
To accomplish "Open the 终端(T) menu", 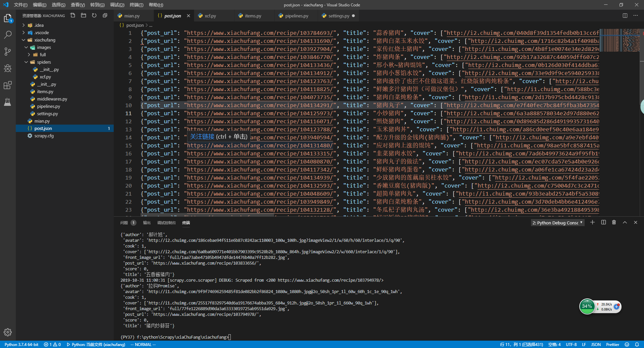I will 137,5.
